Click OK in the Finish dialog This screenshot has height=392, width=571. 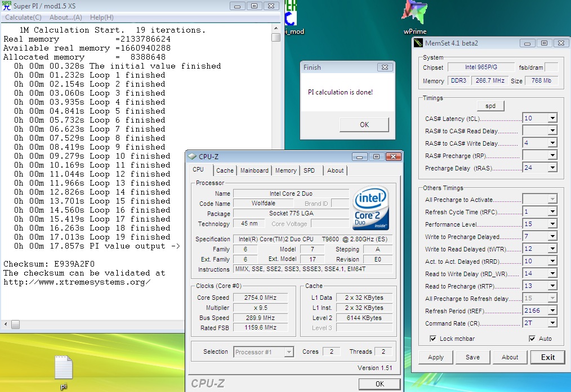(364, 125)
